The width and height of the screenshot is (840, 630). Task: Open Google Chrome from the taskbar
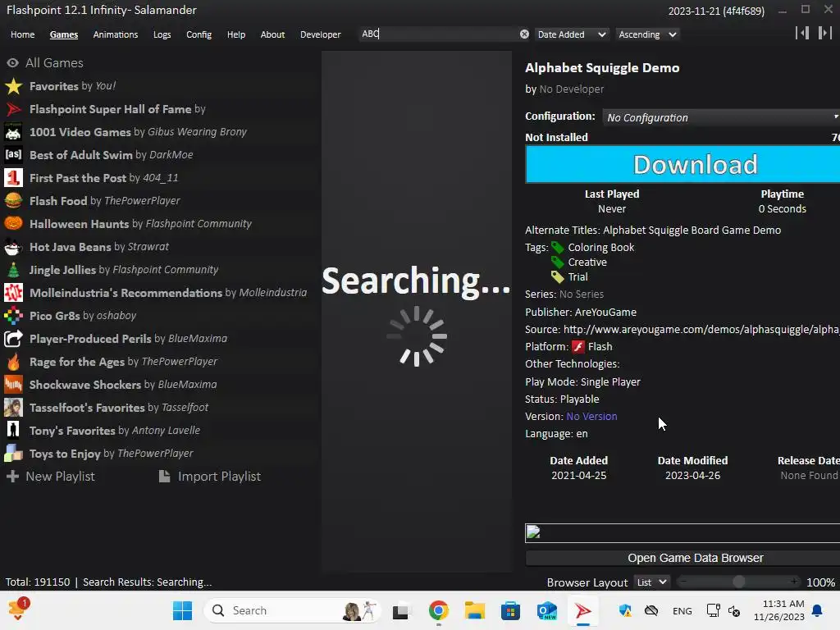[x=438, y=610]
